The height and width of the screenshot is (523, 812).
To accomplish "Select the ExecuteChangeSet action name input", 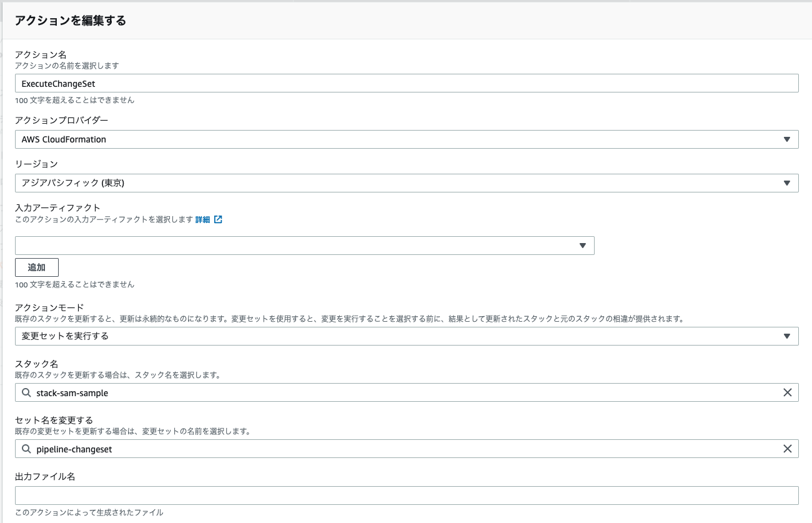I will coord(406,82).
